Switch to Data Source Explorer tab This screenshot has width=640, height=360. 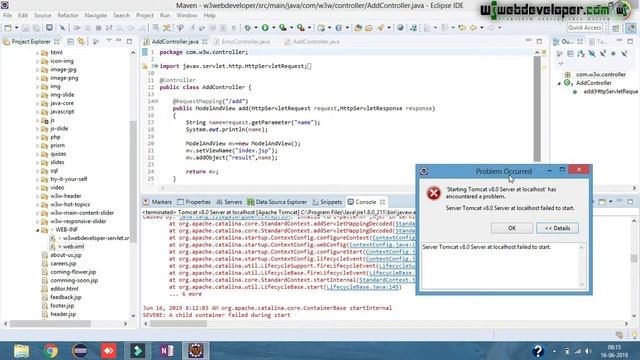point(277,202)
